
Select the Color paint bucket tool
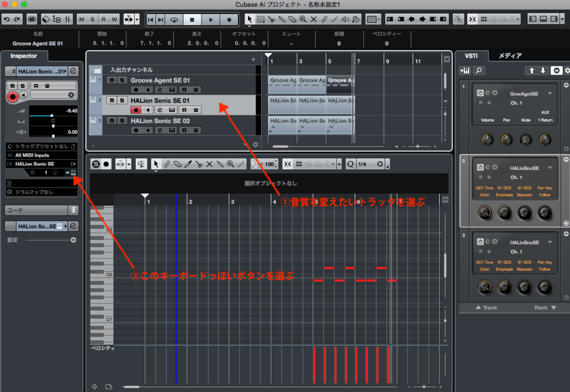click(x=356, y=19)
